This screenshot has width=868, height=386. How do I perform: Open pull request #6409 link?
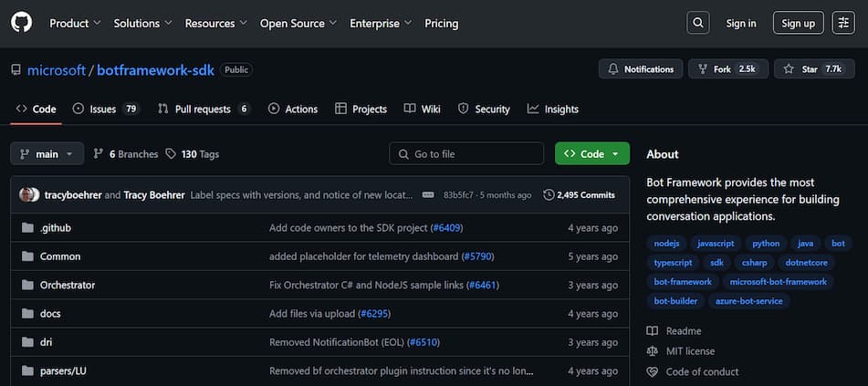coord(446,227)
